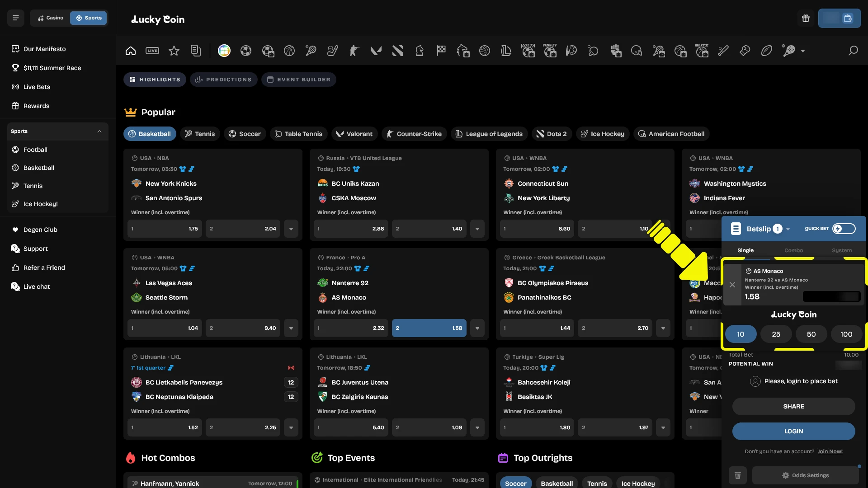Click the search magnifier icon

coord(853,51)
